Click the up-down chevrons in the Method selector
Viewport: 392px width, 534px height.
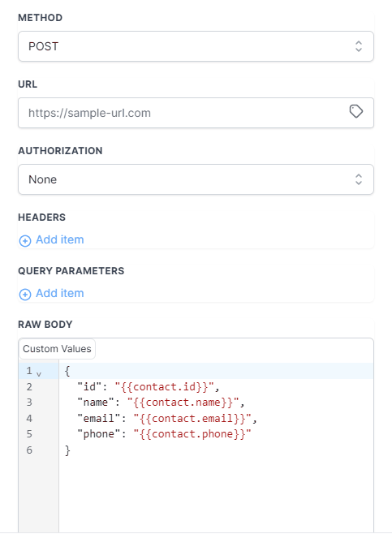click(x=358, y=46)
